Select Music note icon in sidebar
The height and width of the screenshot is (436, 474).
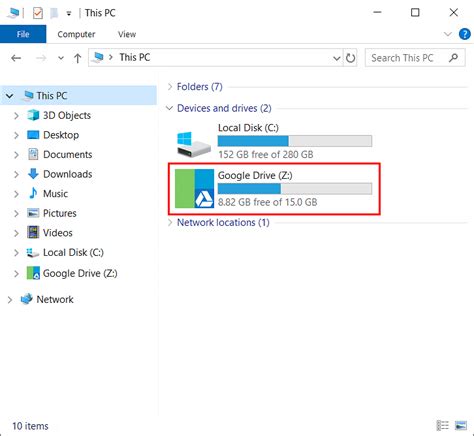pyautogui.click(x=33, y=193)
